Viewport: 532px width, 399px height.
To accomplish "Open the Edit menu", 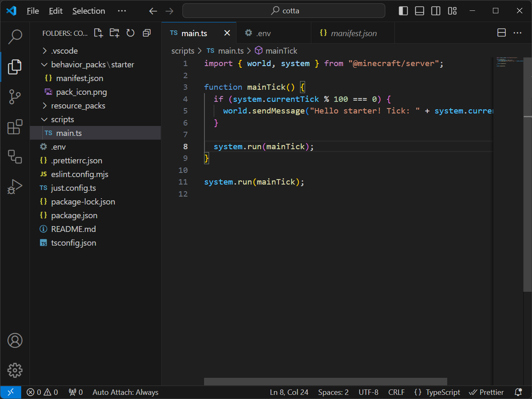I will tap(55, 11).
